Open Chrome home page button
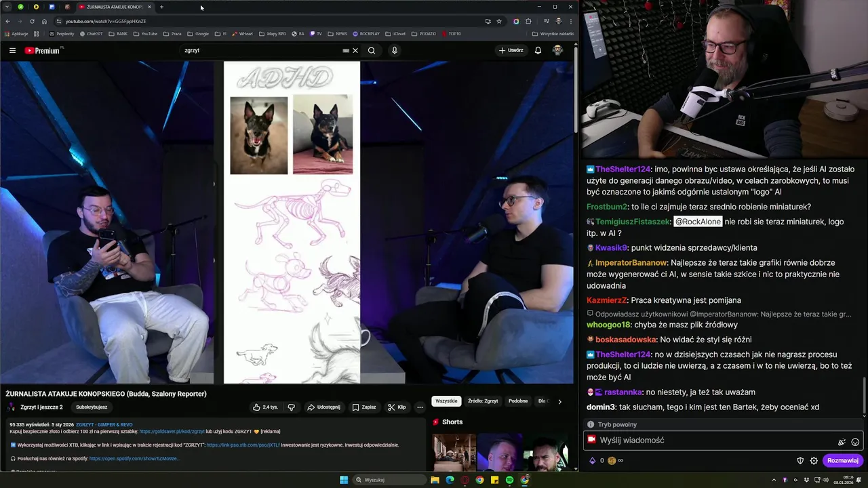Screen dimensions: 868x488 click(x=44, y=21)
